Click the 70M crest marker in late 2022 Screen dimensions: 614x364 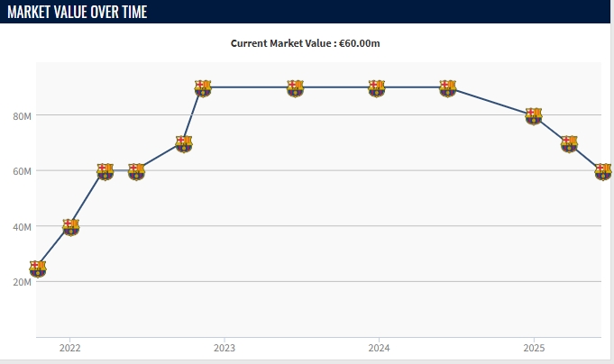click(x=183, y=143)
